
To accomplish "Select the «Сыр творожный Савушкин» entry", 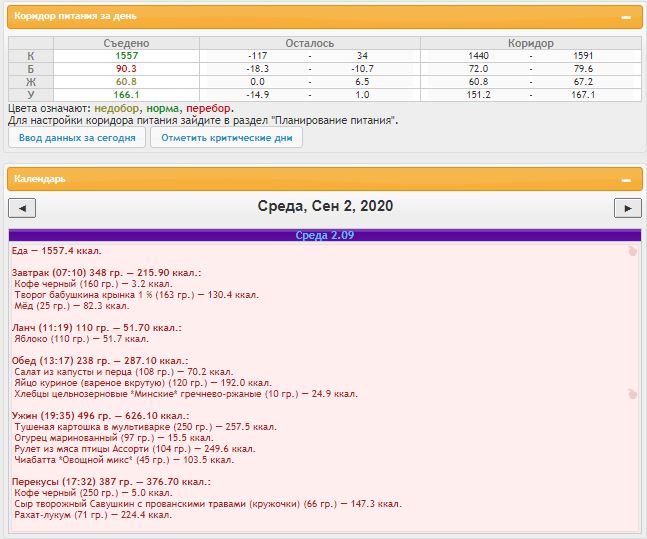I will coord(208,504).
